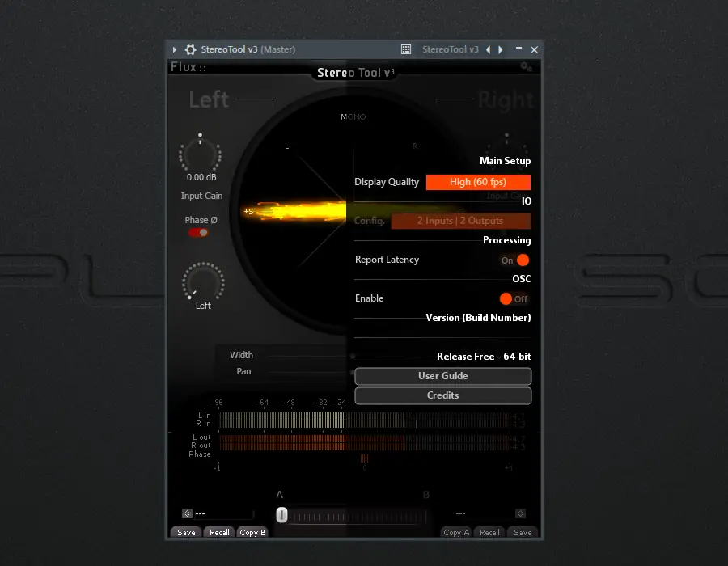Save preset slot A
This screenshot has width=728, height=566.
186,532
